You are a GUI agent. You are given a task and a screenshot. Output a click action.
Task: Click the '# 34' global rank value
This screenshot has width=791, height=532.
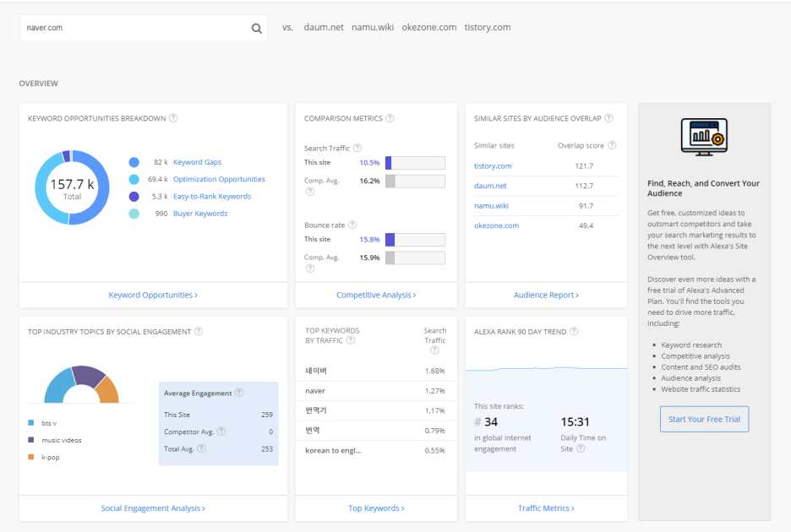[x=486, y=421]
